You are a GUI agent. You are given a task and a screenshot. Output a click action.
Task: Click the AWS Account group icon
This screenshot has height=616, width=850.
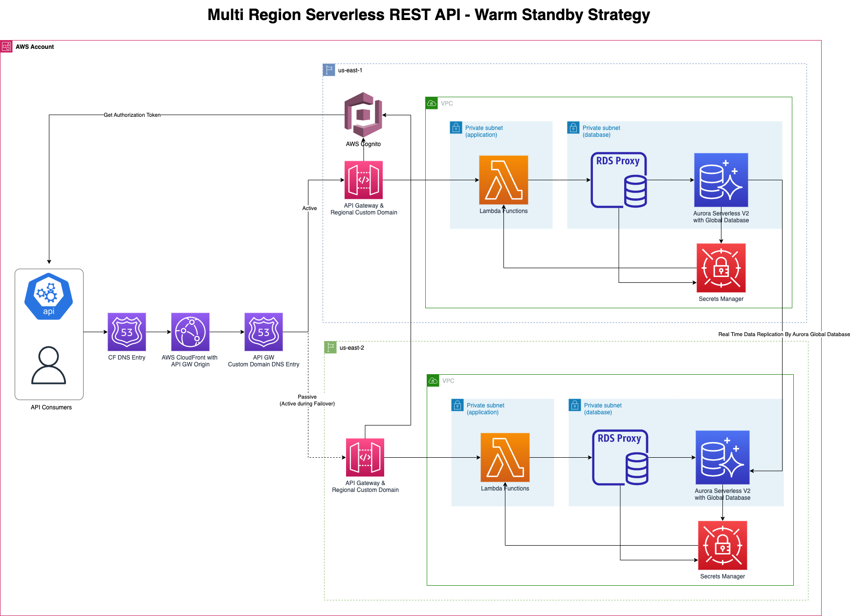(6, 46)
